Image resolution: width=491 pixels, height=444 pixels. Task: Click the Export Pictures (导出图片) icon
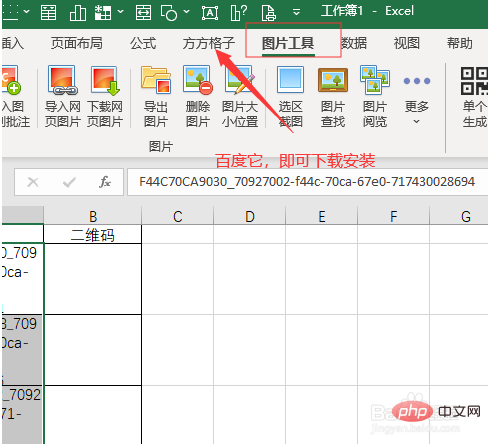[x=156, y=80]
